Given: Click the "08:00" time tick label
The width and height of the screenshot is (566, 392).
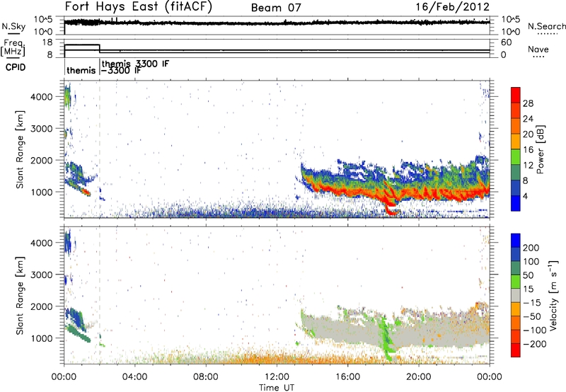Looking at the screenshot, I should point(205,377).
